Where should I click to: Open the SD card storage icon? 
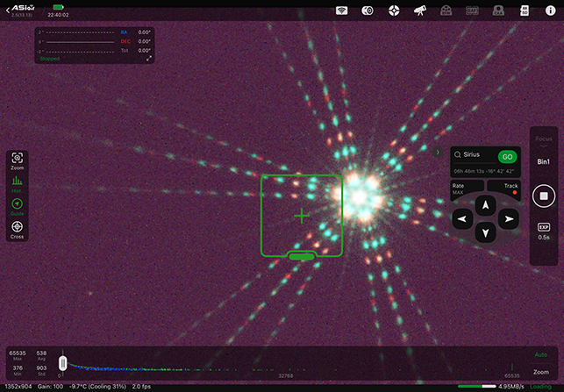coord(524,11)
